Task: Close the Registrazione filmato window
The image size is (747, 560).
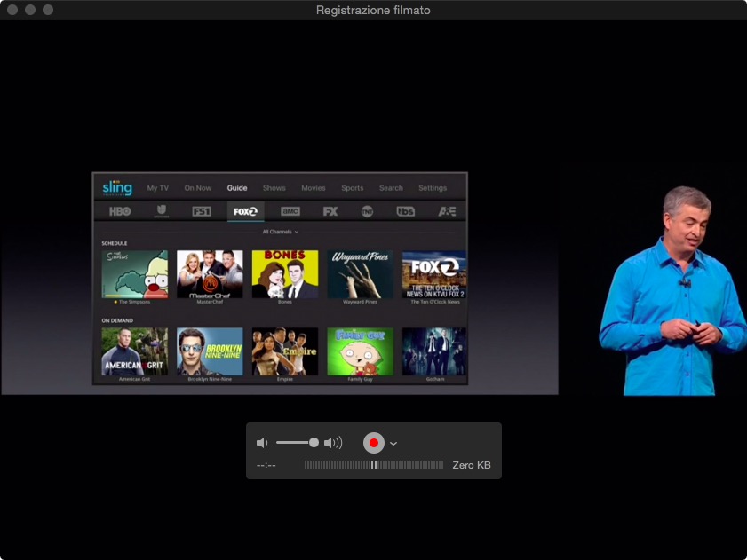Action: click(12, 10)
